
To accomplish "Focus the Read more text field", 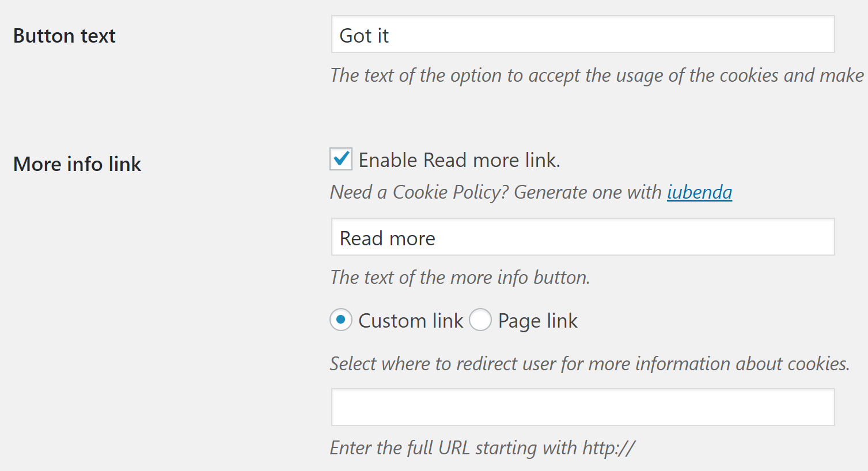I will coord(582,237).
